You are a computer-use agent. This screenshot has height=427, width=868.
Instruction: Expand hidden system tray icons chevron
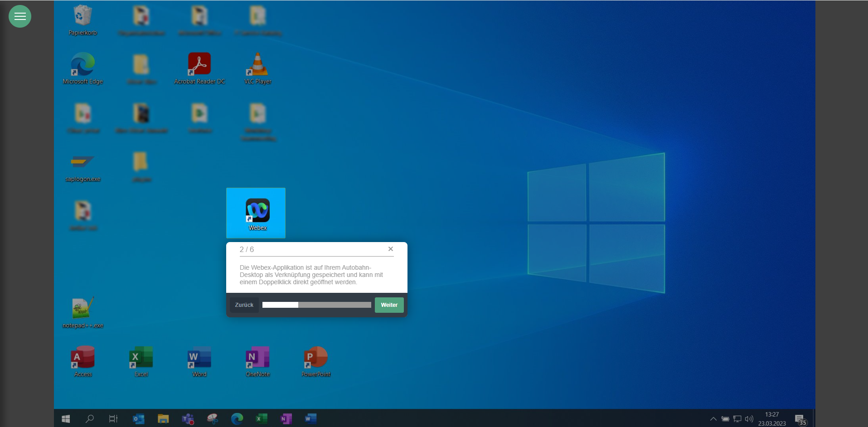pos(713,419)
